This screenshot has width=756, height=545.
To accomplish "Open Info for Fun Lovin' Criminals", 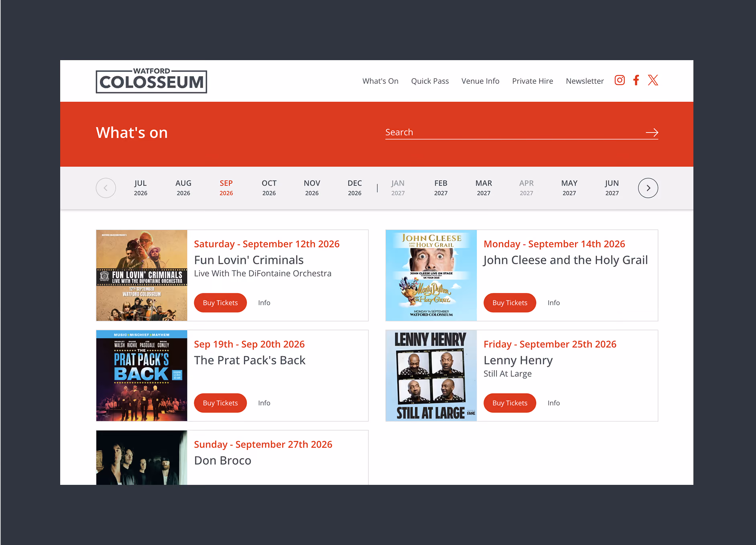I will click(x=264, y=303).
